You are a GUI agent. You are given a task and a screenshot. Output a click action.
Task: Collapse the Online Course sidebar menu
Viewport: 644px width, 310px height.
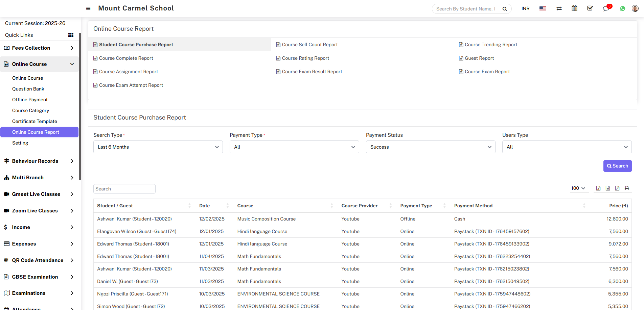click(x=39, y=64)
